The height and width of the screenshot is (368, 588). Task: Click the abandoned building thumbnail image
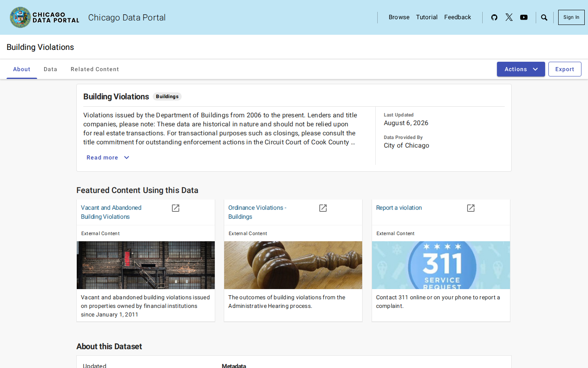pos(146,265)
